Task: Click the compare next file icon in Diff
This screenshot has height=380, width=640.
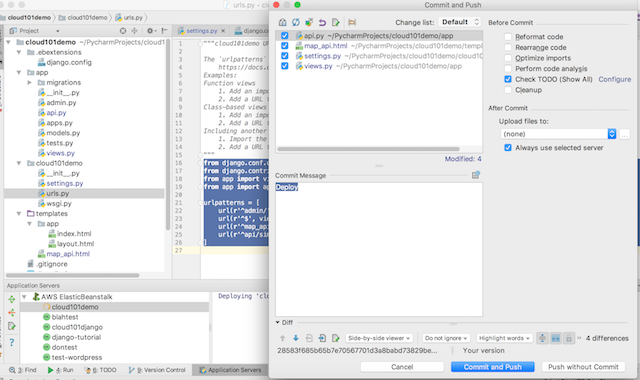Action: coord(322,338)
